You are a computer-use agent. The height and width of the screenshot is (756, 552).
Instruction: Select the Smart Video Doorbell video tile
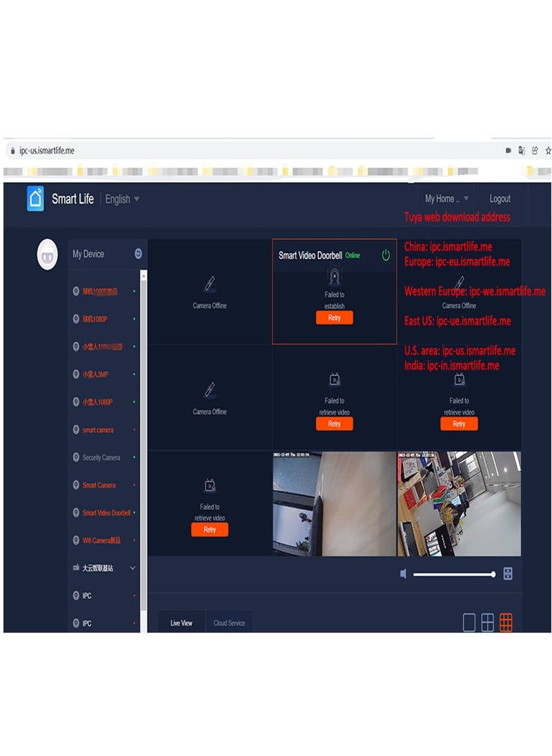point(334,291)
